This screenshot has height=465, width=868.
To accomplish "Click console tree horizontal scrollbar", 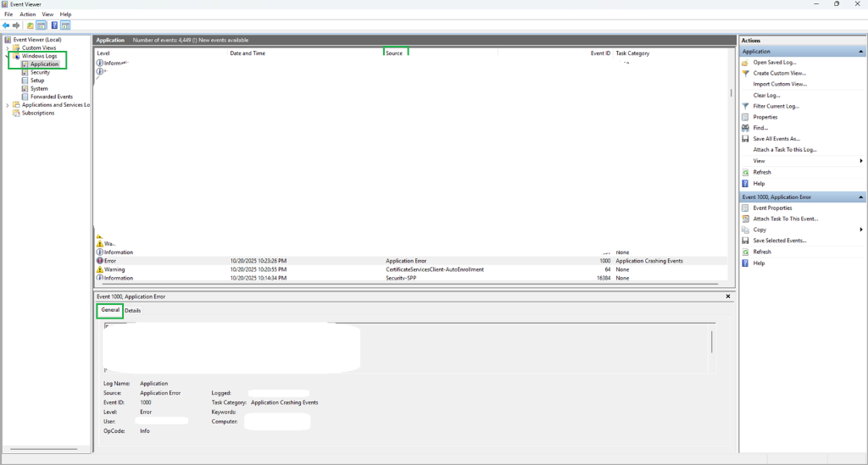I will [44, 449].
